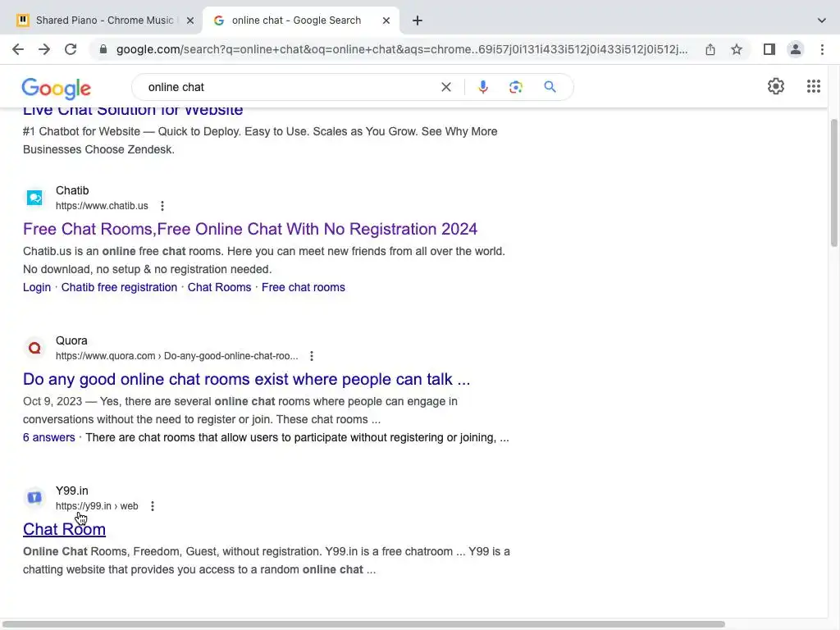840x630 pixels.
Task: Click the https://y99.in › web URL
Action: pyautogui.click(x=97, y=505)
